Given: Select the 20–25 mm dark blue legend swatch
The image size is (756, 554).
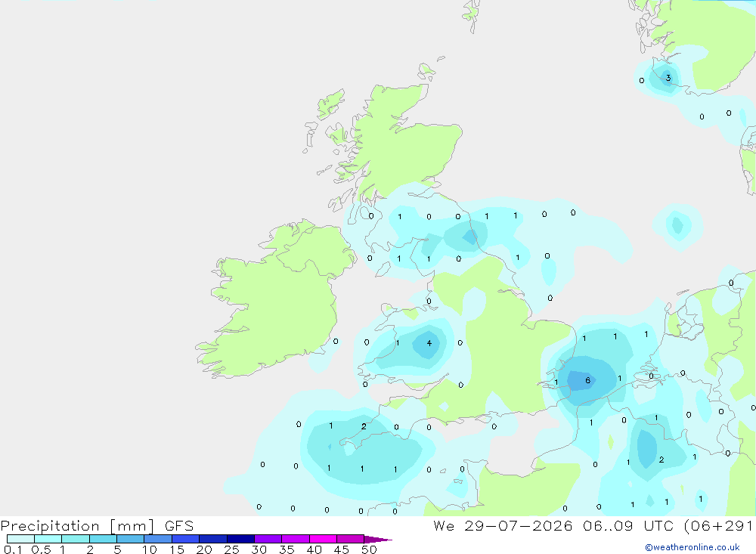Looking at the screenshot, I should [212, 539].
